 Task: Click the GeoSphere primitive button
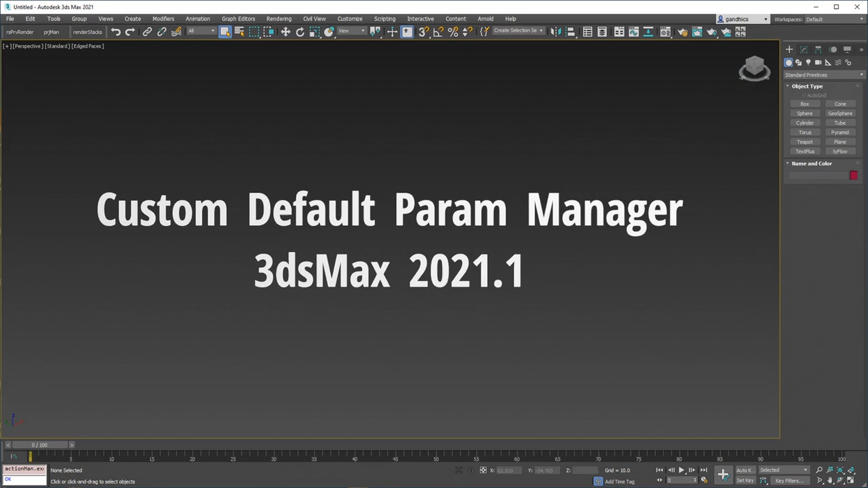coord(840,114)
